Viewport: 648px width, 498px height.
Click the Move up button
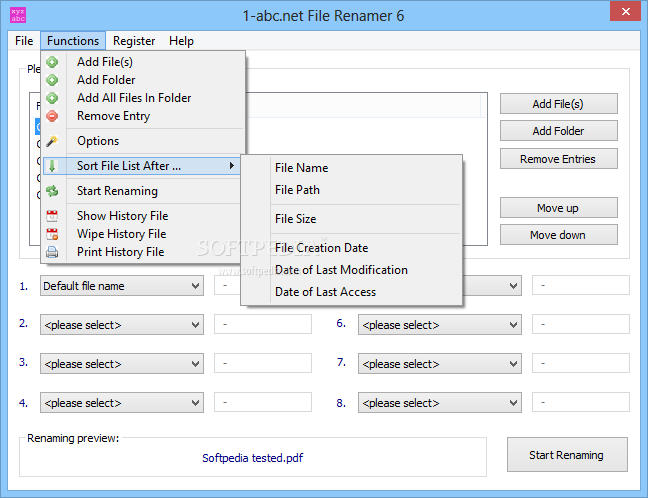559,207
